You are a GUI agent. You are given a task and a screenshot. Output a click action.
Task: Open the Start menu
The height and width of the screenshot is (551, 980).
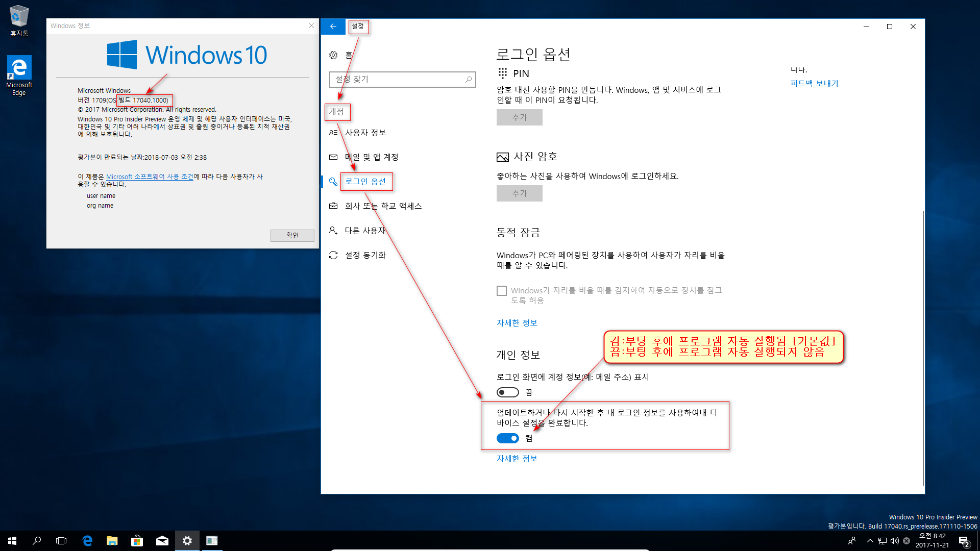pyautogui.click(x=12, y=541)
